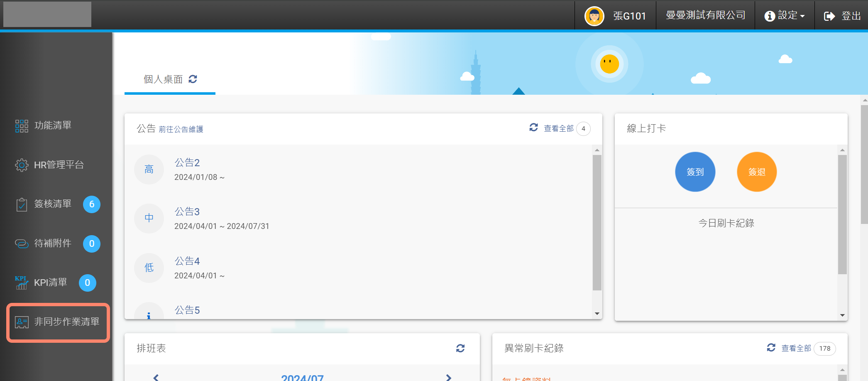Refresh the 個人桌面 tab
The height and width of the screenshot is (381, 868).
(193, 79)
